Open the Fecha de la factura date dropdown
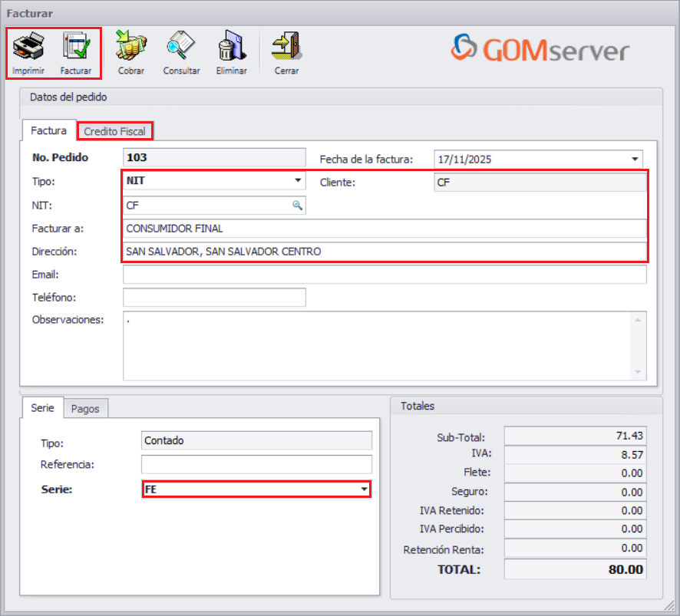The height and width of the screenshot is (616, 680). click(634, 159)
